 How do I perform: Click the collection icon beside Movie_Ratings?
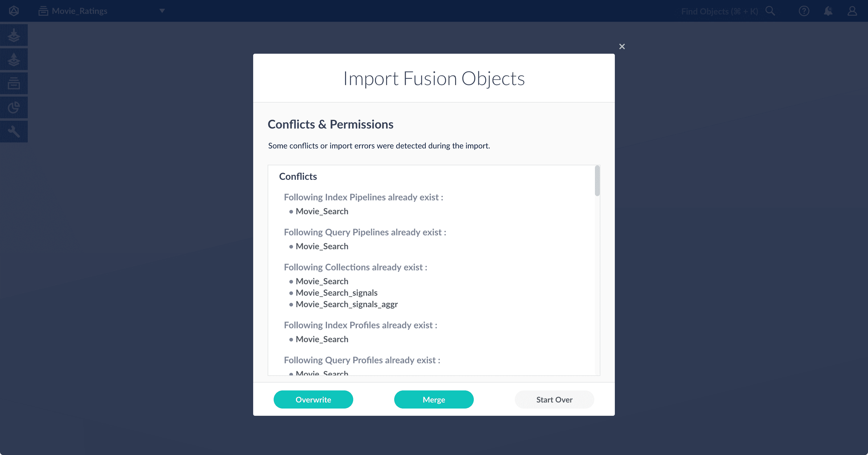(43, 11)
